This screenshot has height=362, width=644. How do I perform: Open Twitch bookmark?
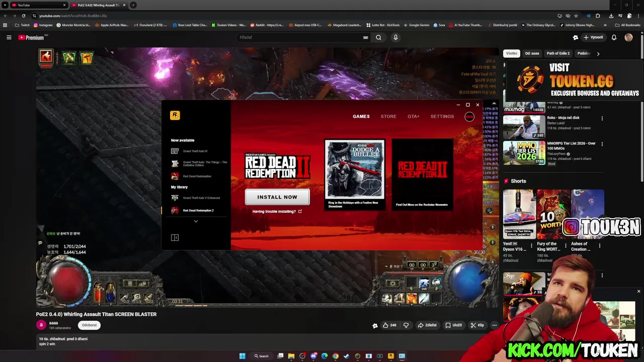pyautogui.click(x=22, y=25)
